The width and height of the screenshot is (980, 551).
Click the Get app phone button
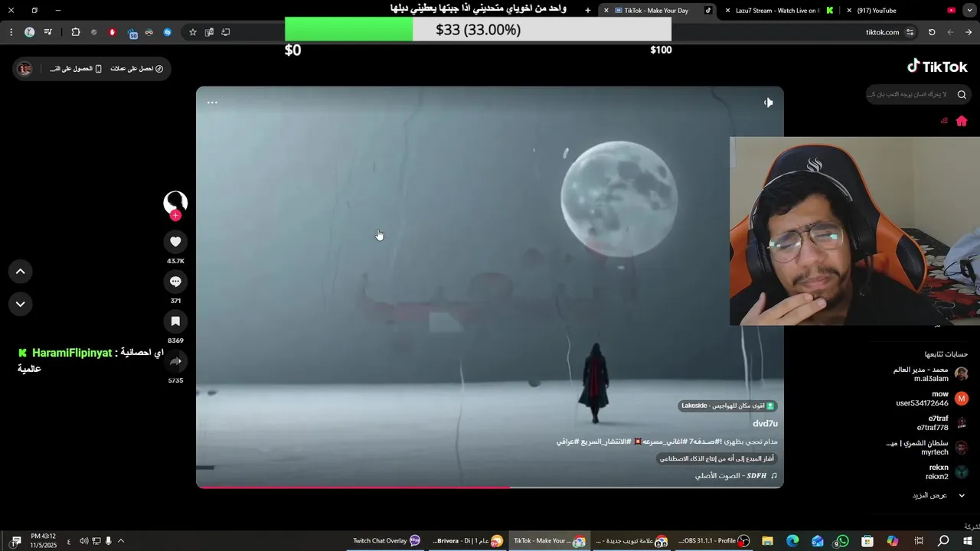pos(77,69)
